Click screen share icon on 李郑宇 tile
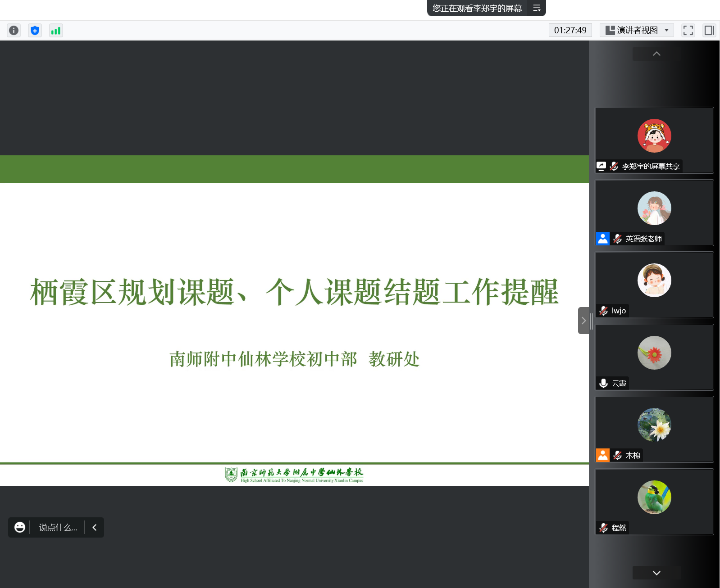The width and height of the screenshot is (720, 588). click(x=602, y=166)
